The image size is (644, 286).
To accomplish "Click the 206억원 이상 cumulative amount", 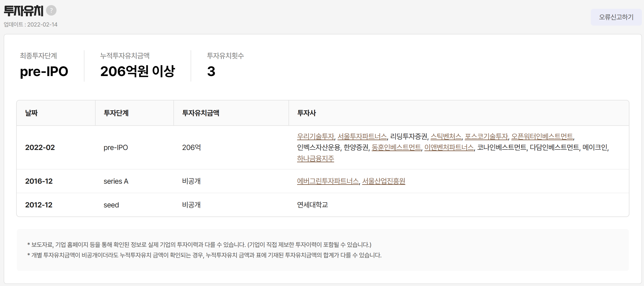I will tap(137, 71).
